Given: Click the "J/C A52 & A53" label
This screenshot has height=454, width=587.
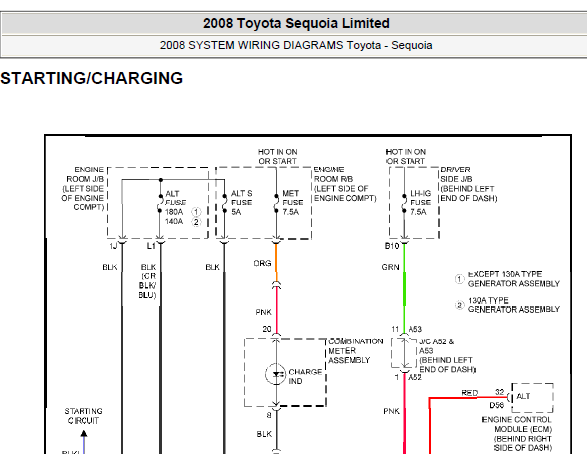Looking at the screenshot, I should pyautogui.click(x=447, y=355).
